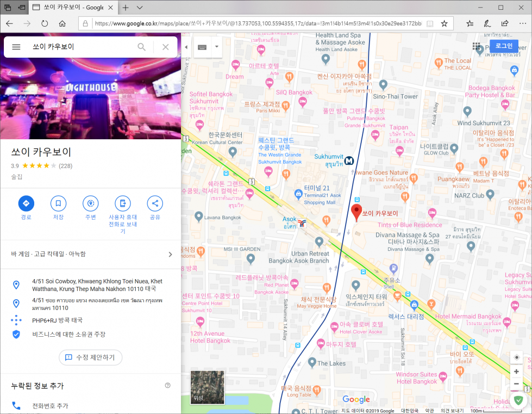This screenshot has height=414, width=532.
Task: Click the Hotel Mermaid Bangkok label
Action: pyautogui.click(x=468, y=316)
